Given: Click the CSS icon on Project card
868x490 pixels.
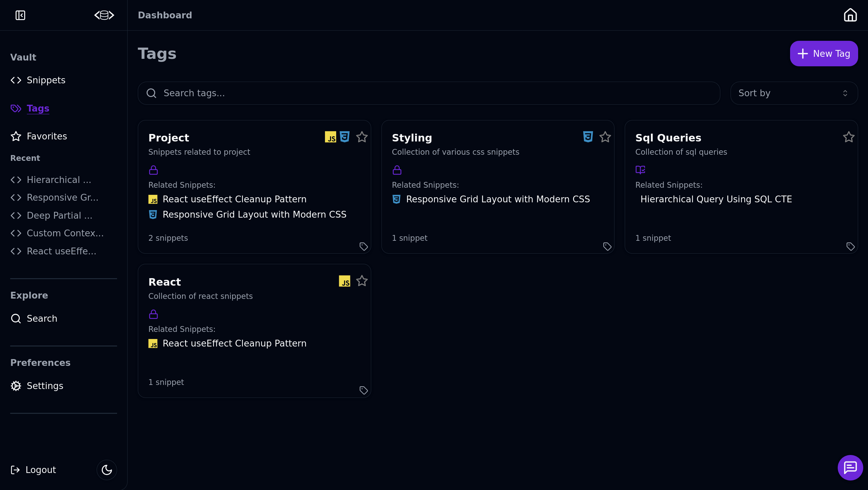Looking at the screenshot, I should (344, 137).
